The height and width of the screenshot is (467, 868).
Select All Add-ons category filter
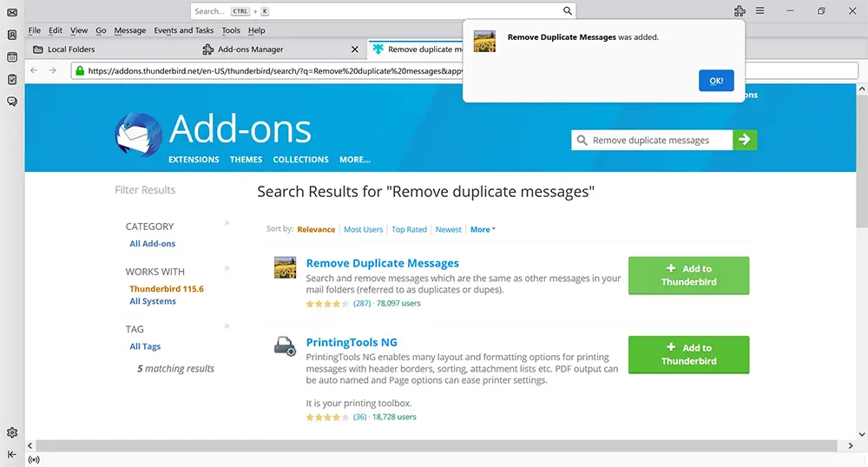tap(152, 243)
